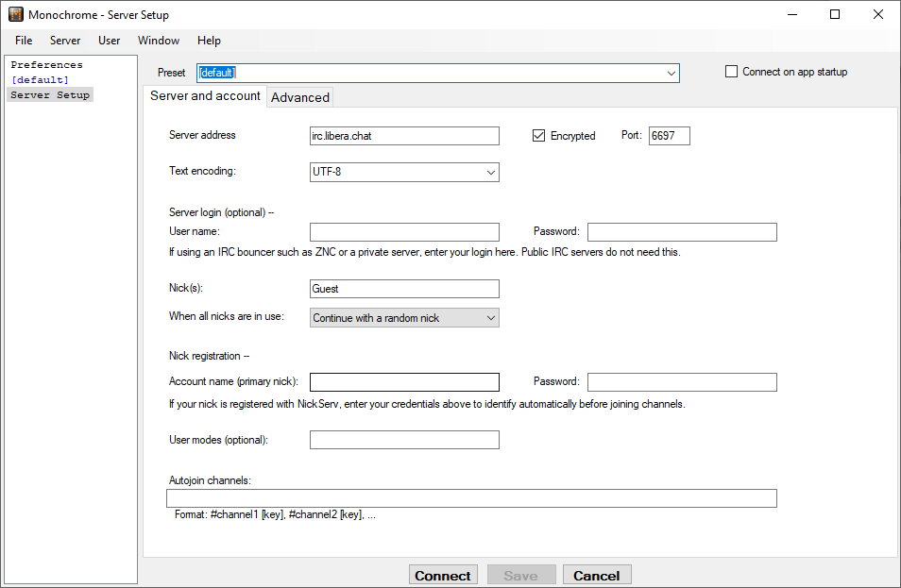This screenshot has height=588, width=901.
Task: Click the User modes (optional) field
Action: pyautogui.click(x=404, y=440)
